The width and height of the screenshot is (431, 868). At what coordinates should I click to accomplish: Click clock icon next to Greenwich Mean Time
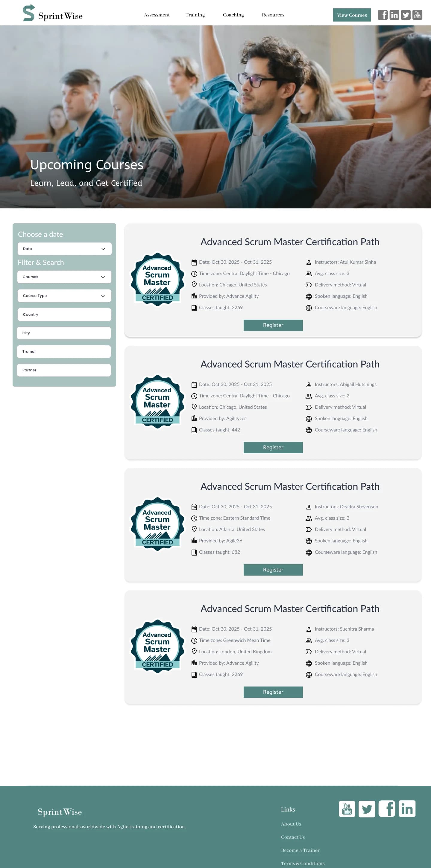pyautogui.click(x=194, y=640)
